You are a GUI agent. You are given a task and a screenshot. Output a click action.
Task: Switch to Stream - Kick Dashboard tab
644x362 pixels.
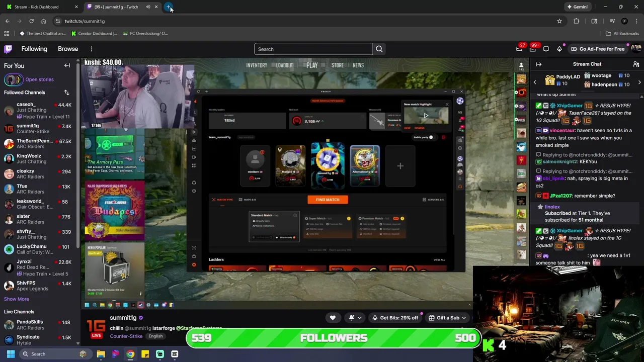click(x=41, y=7)
